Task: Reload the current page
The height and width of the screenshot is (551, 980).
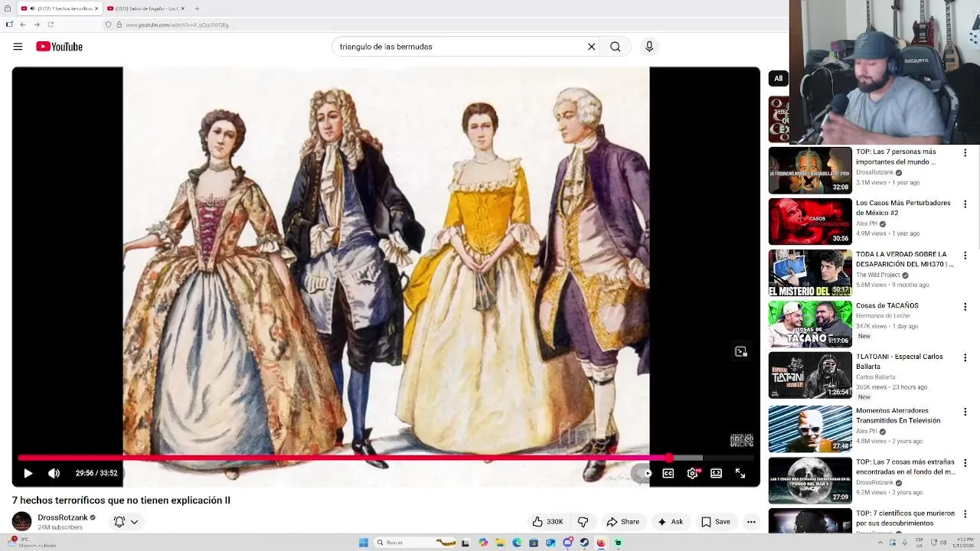Action: tap(51, 24)
